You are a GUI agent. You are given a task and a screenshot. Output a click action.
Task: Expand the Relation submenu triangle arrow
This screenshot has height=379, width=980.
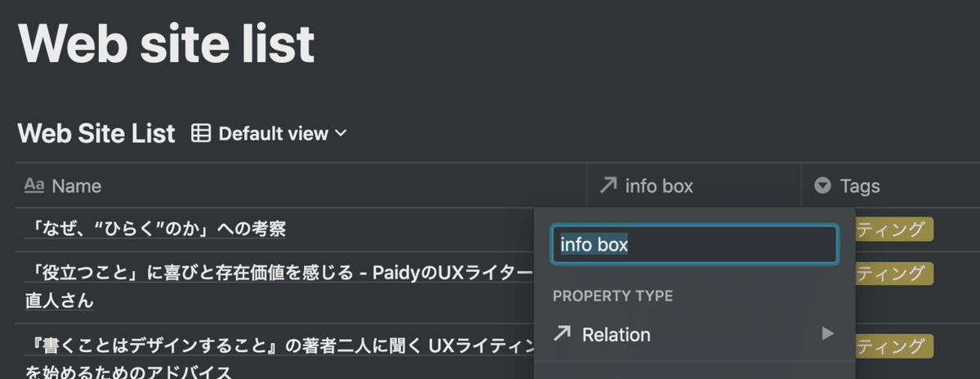click(x=828, y=333)
